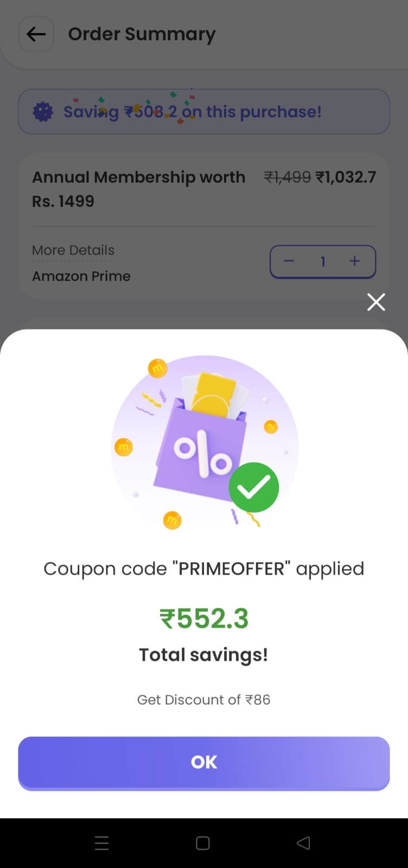Tap the Get Discount of ₹86 text

tap(204, 700)
